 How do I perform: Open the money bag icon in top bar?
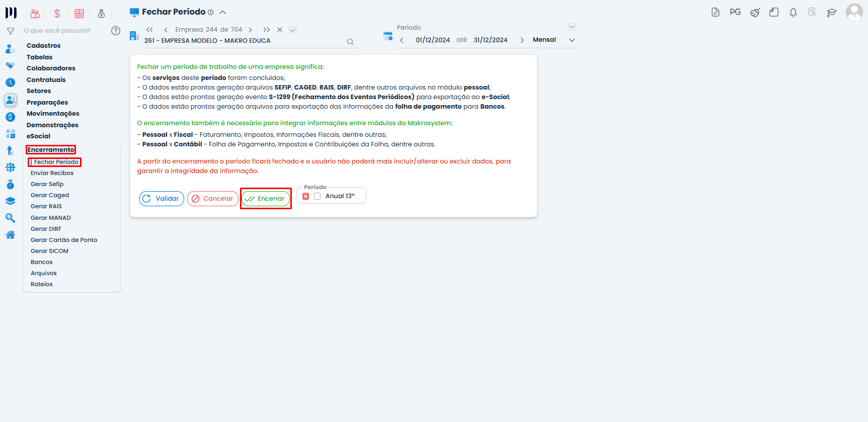tap(101, 14)
